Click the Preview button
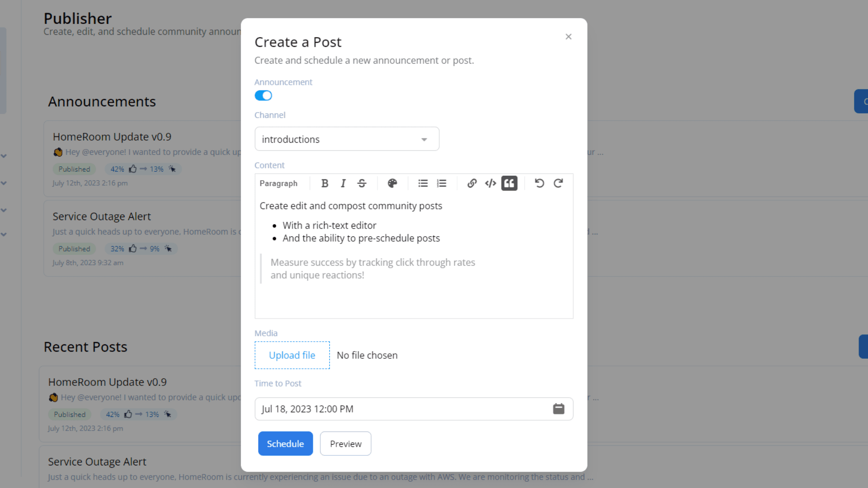This screenshot has height=488, width=868. [x=345, y=444]
